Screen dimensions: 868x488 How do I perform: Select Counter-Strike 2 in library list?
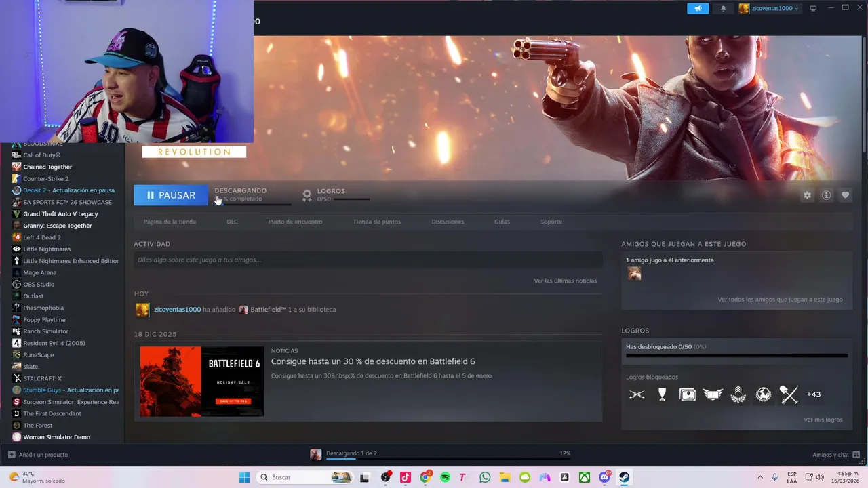[46, 179]
